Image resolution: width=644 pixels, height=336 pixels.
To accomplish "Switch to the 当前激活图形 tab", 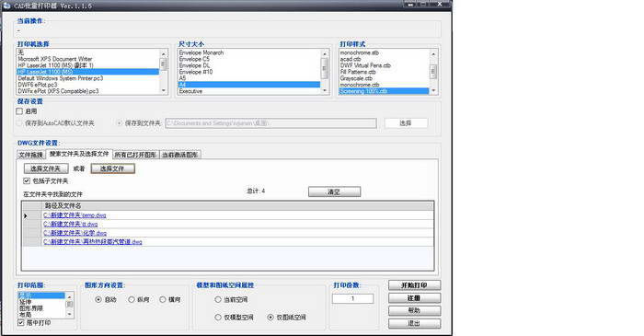I will (180, 155).
